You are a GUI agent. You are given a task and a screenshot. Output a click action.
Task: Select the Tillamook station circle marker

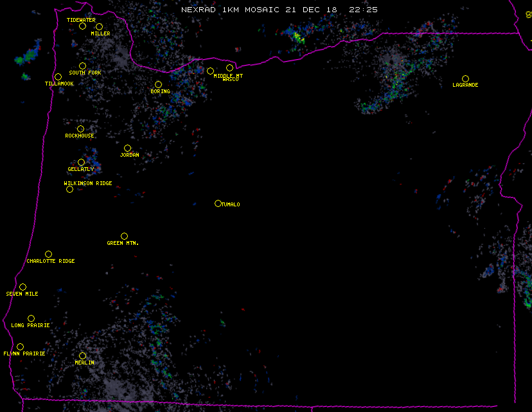58,77
